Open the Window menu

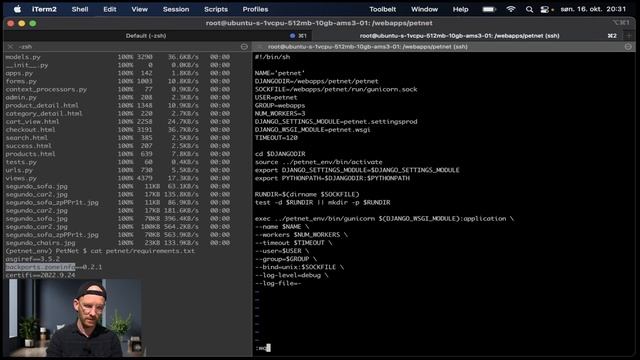pyautogui.click(x=424, y=9)
